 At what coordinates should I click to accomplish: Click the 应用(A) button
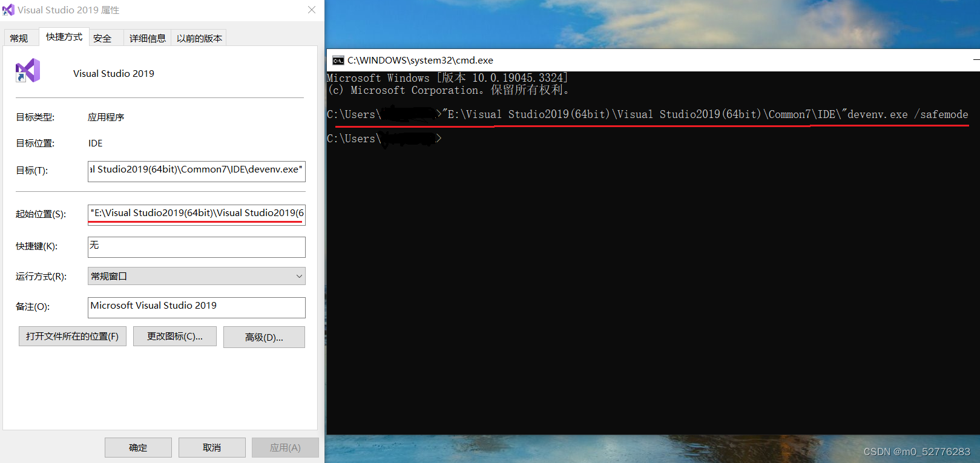pos(285,448)
